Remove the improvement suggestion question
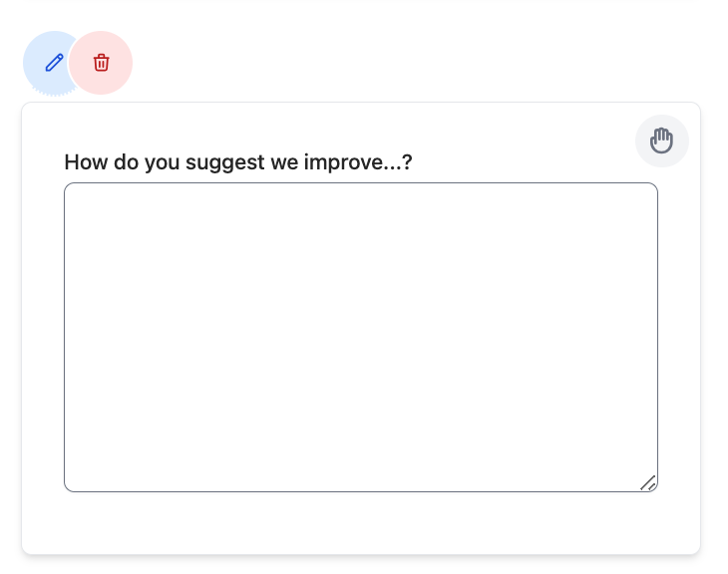728x574 pixels. 101,63
